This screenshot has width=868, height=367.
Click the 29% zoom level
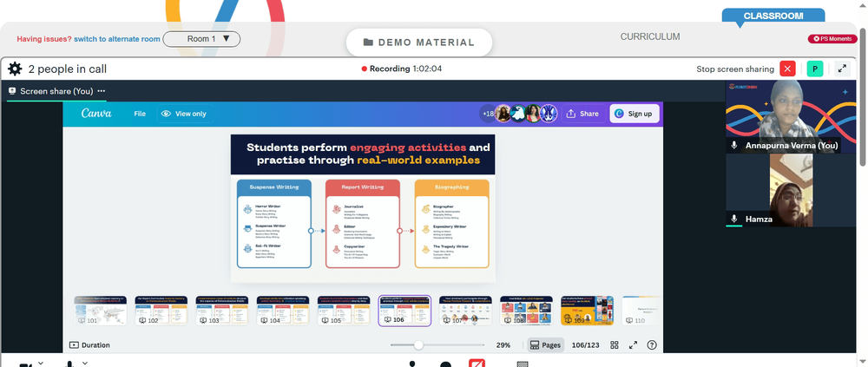[x=503, y=344]
